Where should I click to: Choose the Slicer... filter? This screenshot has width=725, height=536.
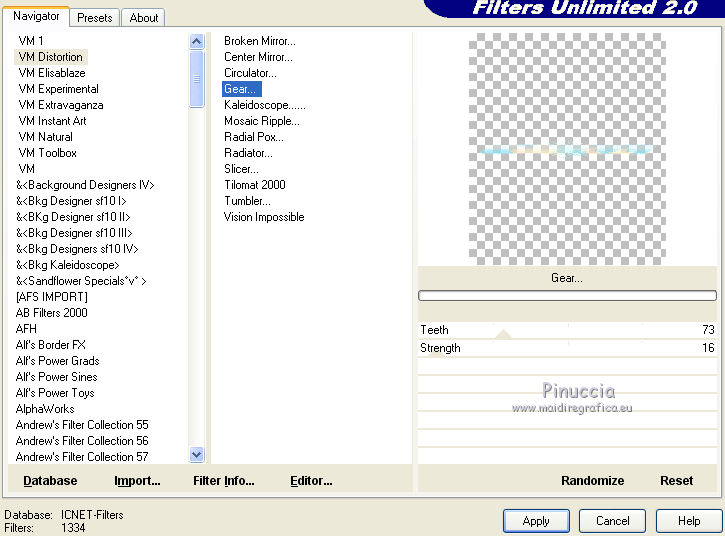[241, 169]
